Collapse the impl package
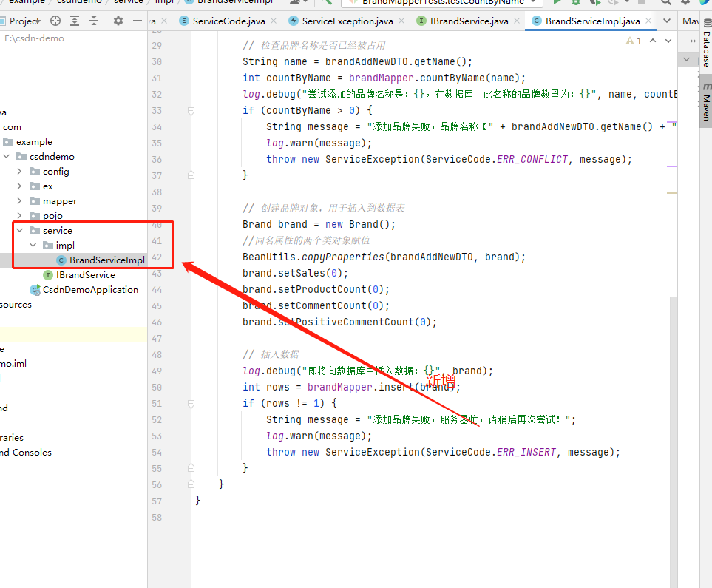712x588 pixels. tap(33, 246)
